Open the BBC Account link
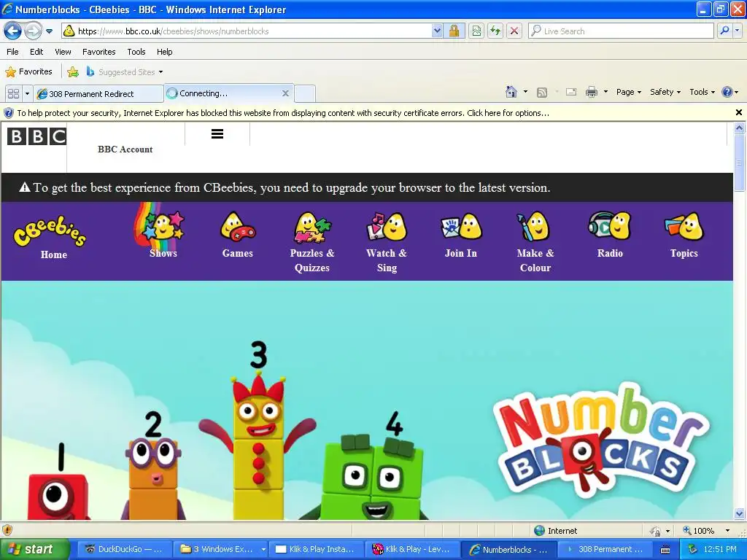The image size is (747, 560). point(125,149)
